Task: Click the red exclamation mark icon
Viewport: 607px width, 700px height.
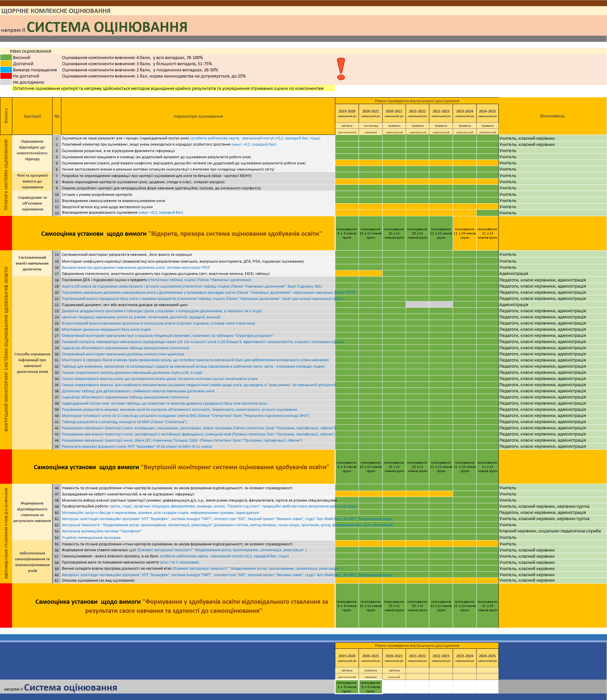Action: [x=341, y=69]
